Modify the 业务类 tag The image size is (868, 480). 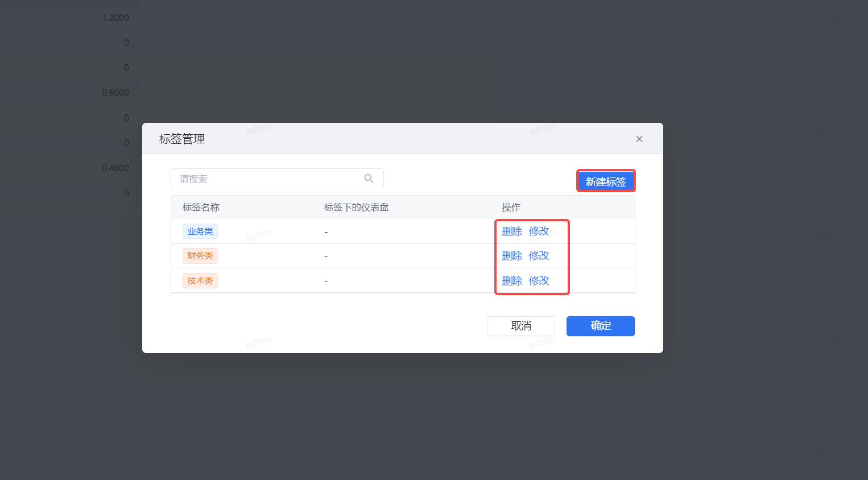(539, 231)
